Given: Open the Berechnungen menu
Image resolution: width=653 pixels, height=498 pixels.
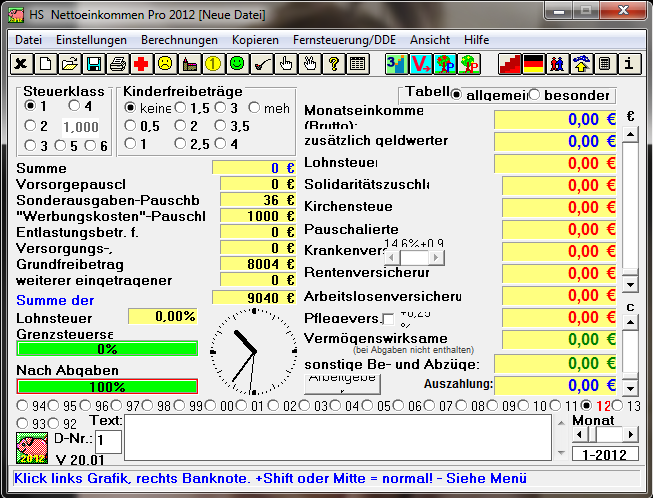Looking at the screenshot, I should (179, 40).
